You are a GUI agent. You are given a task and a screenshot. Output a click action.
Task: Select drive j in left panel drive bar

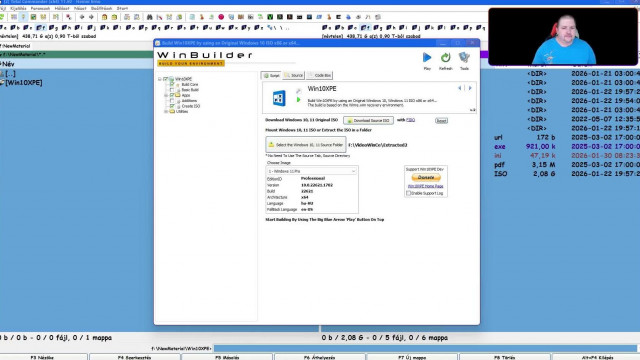[x=92, y=28]
